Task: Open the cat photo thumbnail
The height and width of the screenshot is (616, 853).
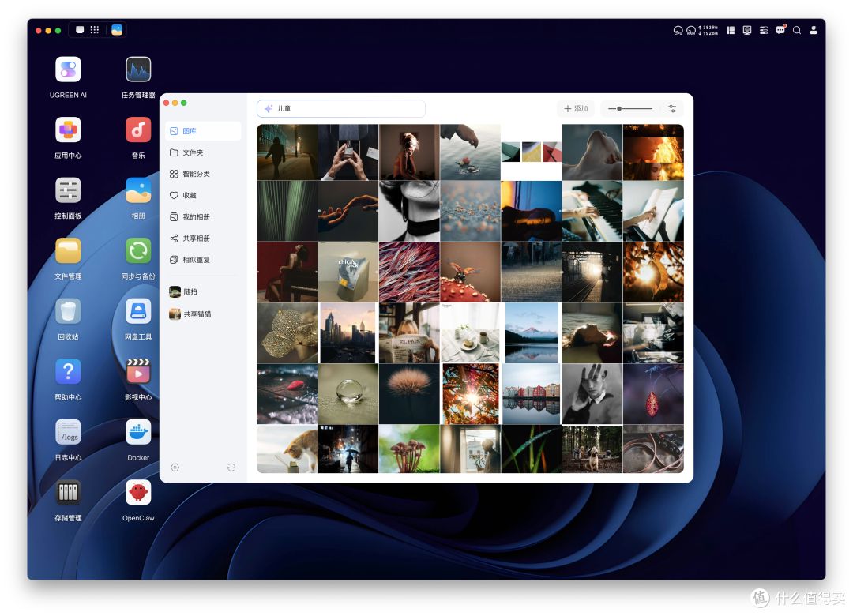Action: point(287,449)
